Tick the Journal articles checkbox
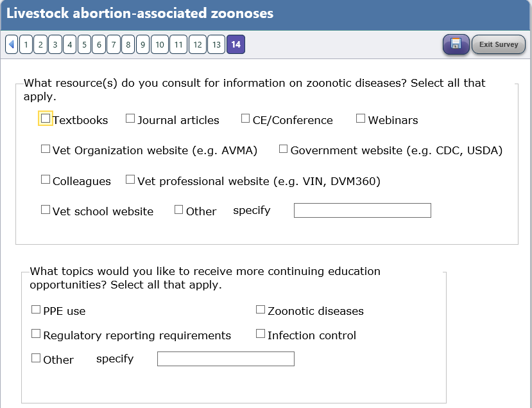The image size is (532, 408). click(x=130, y=118)
